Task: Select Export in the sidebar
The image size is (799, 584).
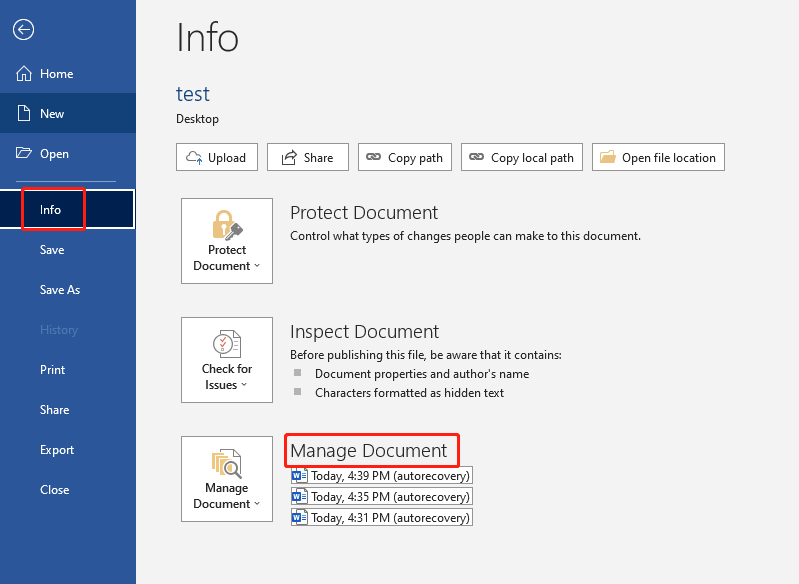Action: [57, 450]
